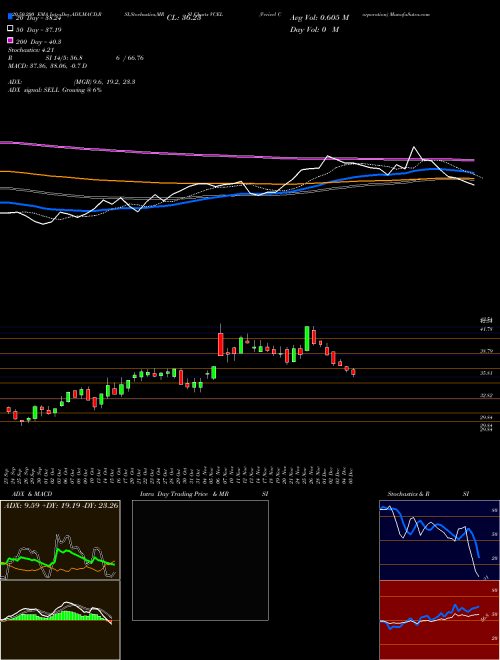The image size is (500, 660).
Task: Click the 'ADX: 9.59 +DY: 19.19 -DY: 23.26' readout
Action: (x=61, y=506)
